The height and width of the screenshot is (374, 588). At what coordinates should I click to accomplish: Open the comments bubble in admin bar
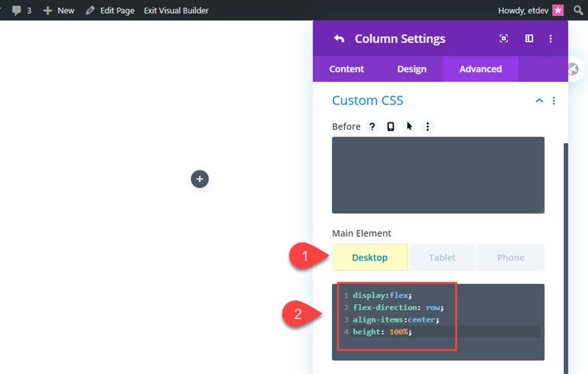[17, 10]
